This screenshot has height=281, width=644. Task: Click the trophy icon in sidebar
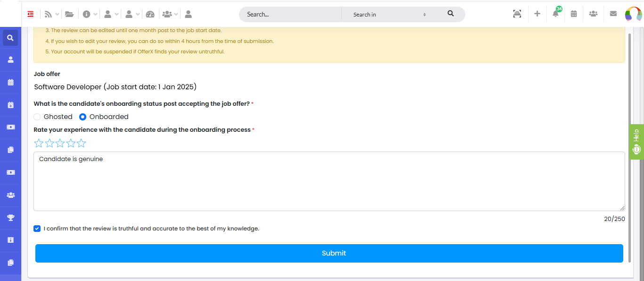(x=11, y=218)
